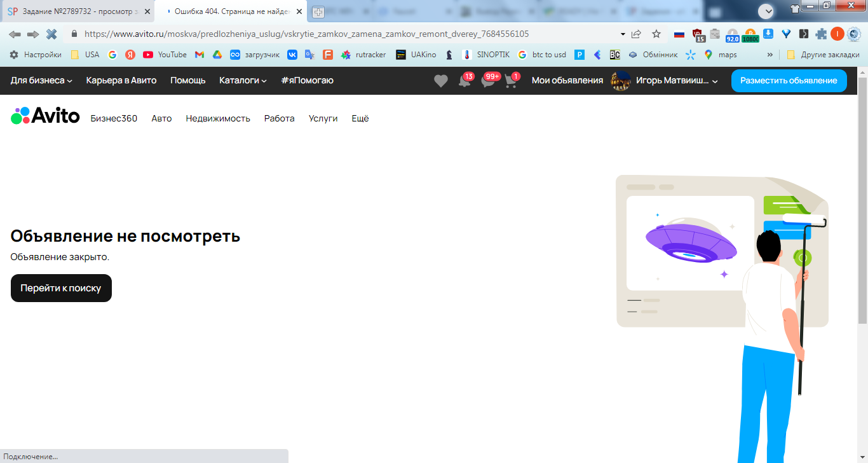Viewport: 868px width, 463px height.
Task: Click the share page icon in address bar
Action: (x=636, y=34)
